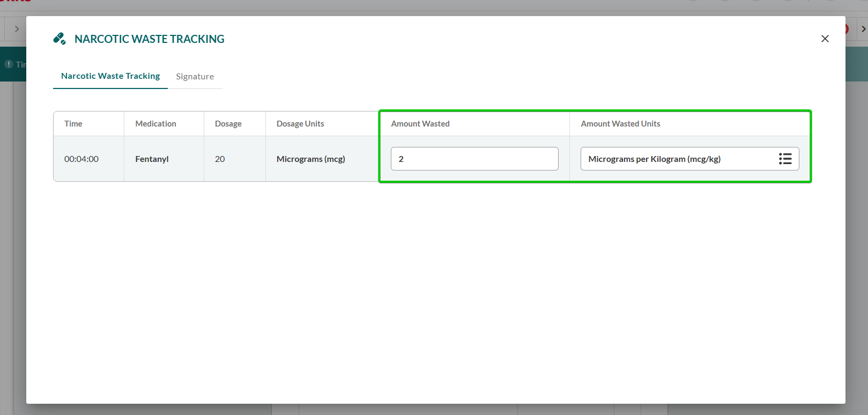Image resolution: width=868 pixels, height=415 pixels.
Task: Focus the Amount Wasted input field
Action: click(x=474, y=159)
